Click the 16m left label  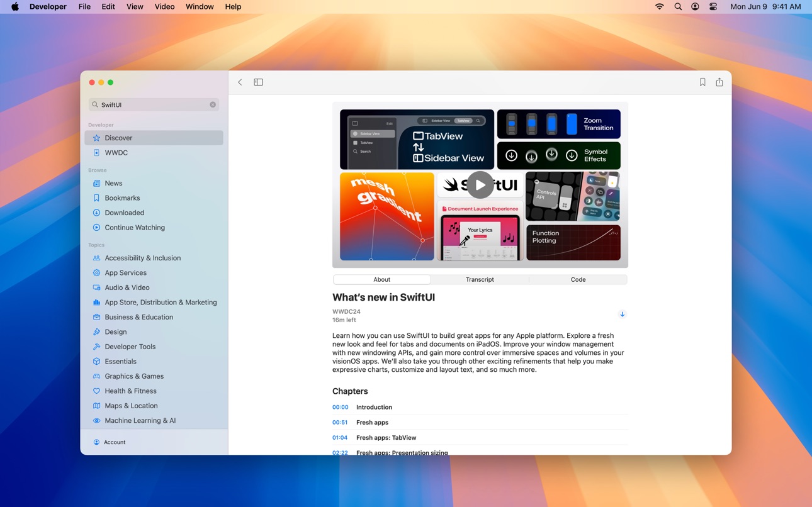[x=344, y=320]
